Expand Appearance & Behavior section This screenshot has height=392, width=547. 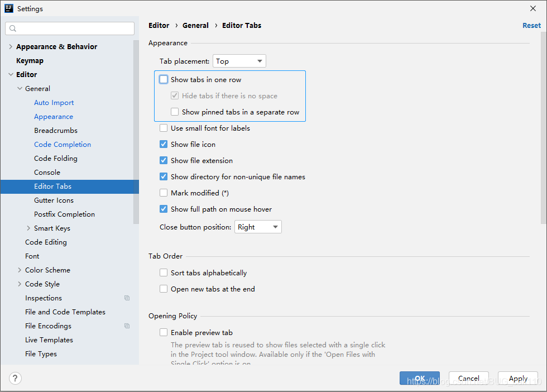pos(10,46)
